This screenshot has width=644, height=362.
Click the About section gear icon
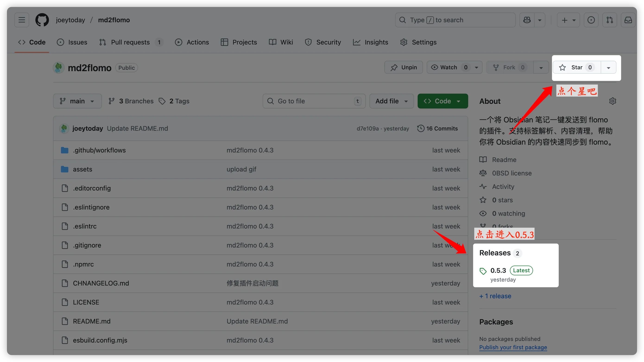[612, 101]
